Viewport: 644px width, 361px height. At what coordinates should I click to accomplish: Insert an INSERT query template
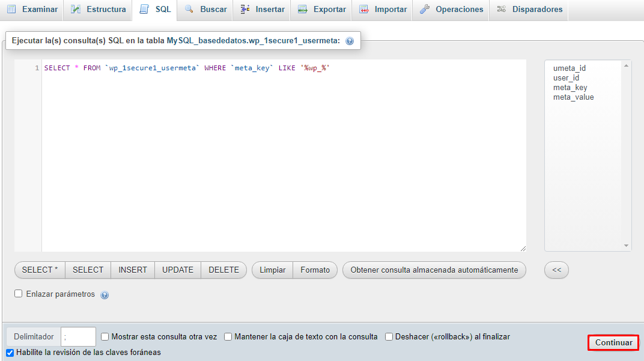coord(133,270)
